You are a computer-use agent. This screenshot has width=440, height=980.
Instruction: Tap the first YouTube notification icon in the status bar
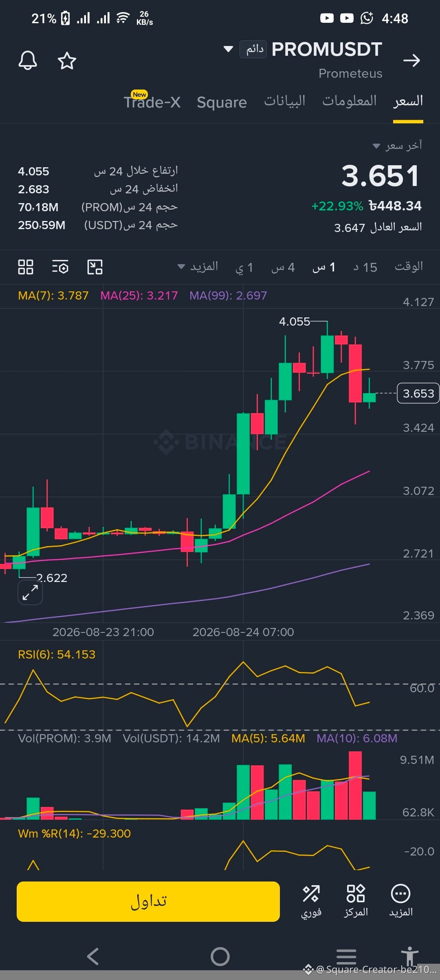[x=327, y=18]
